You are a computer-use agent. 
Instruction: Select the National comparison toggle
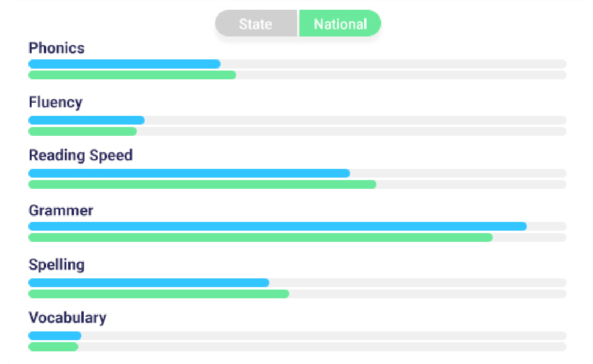tap(340, 23)
